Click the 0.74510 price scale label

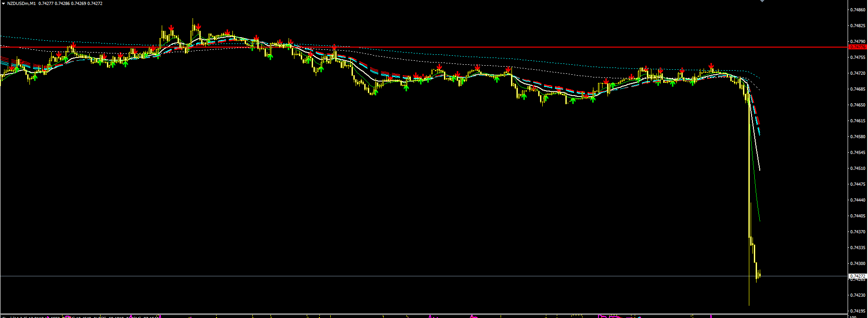[858, 168]
